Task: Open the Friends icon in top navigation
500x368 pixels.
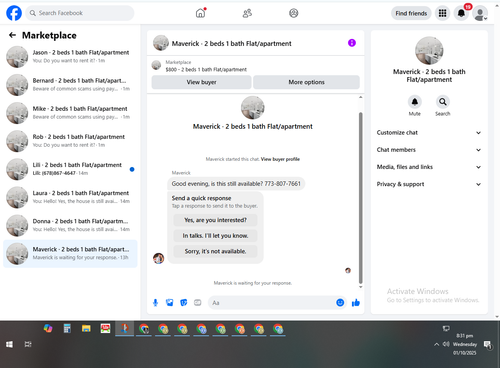Action: click(x=247, y=13)
